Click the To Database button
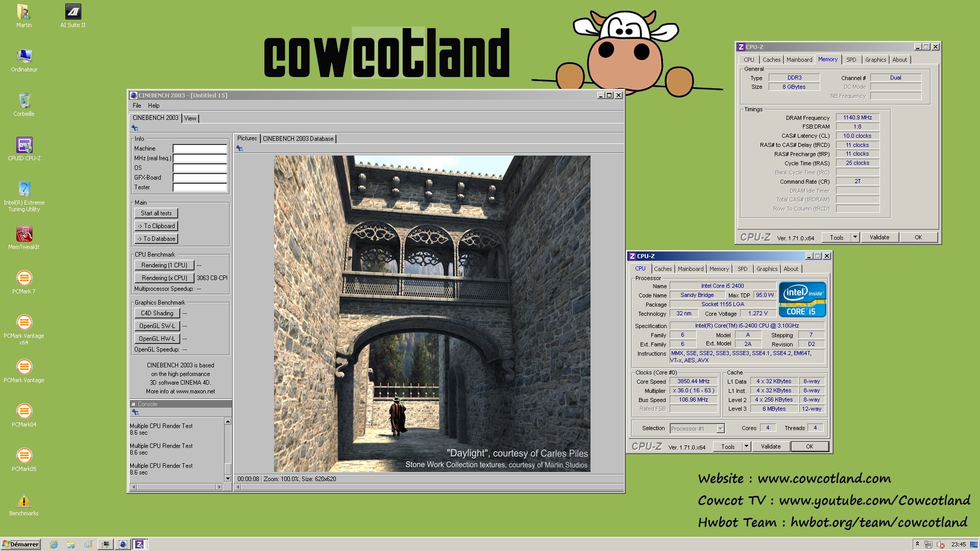 (156, 239)
